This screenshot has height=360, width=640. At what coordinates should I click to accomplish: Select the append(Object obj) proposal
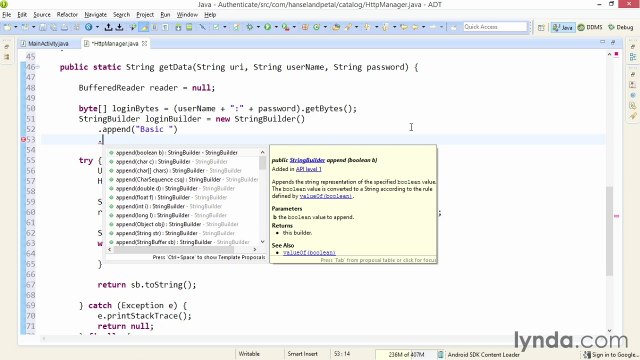click(183, 224)
